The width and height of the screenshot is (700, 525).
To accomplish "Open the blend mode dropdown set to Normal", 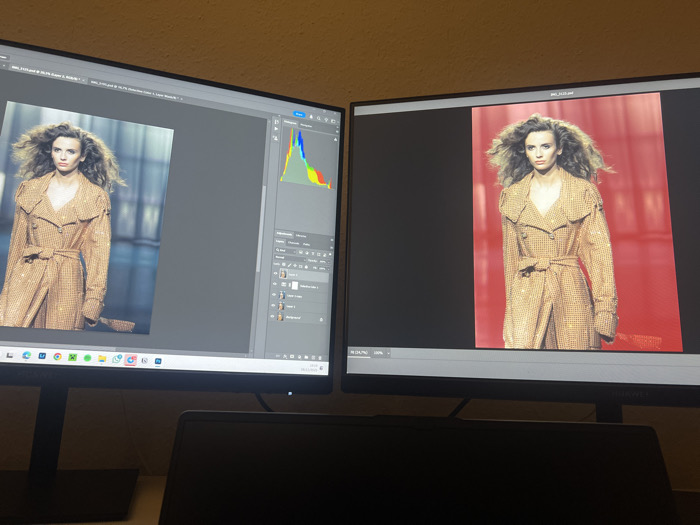I will click(290, 258).
